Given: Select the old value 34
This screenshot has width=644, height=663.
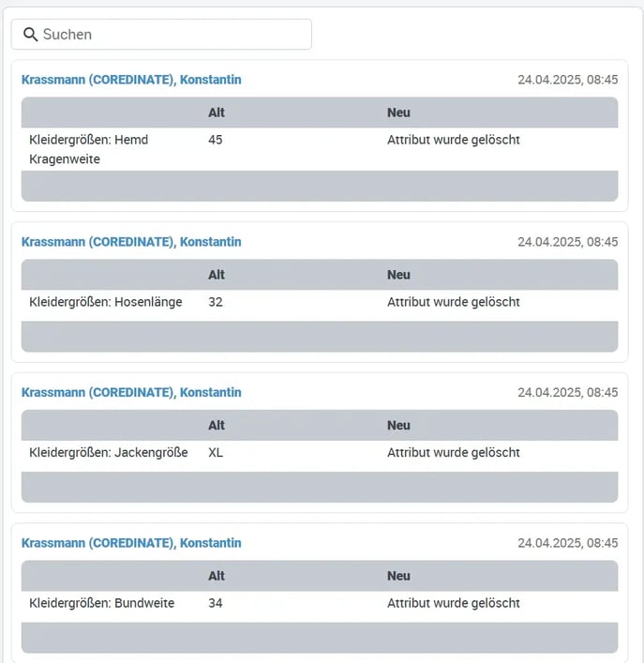Looking at the screenshot, I should [x=216, y=603].
